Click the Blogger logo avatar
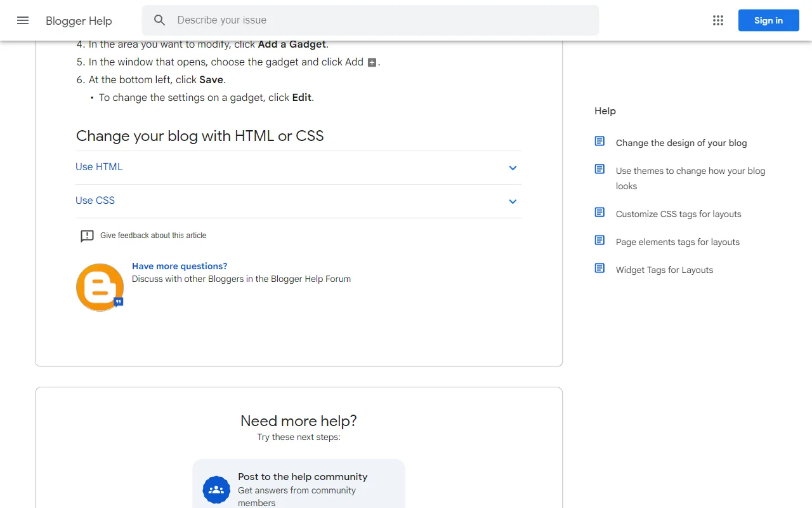 click(x=100, y=287)
